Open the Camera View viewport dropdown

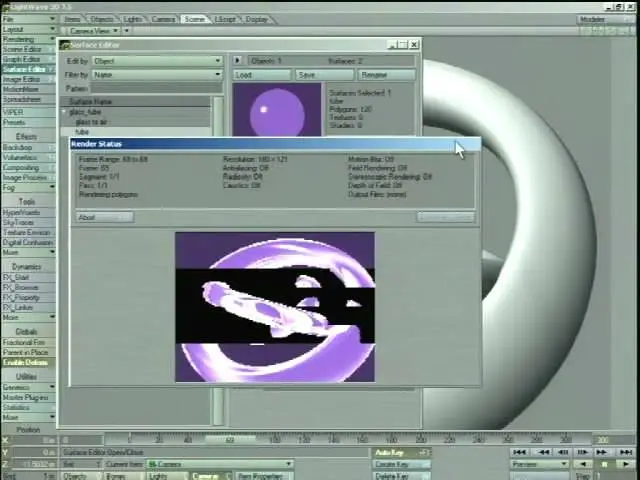click(x=93, y=31)
